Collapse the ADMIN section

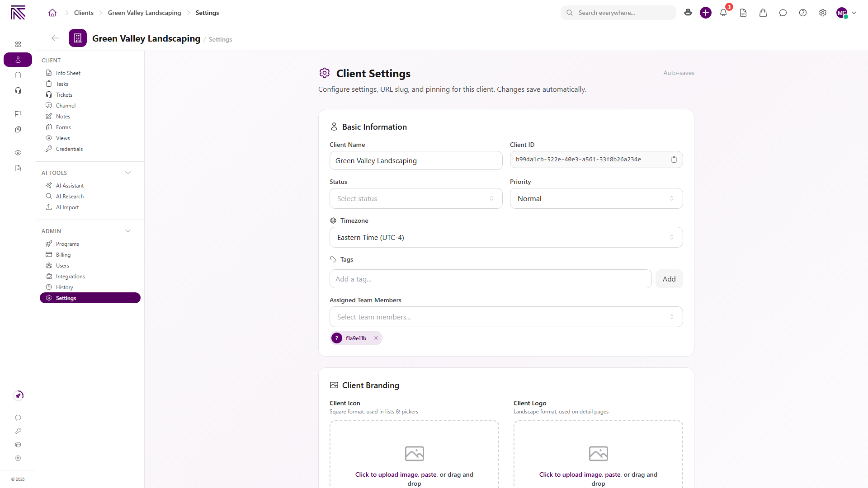point(128,231)
